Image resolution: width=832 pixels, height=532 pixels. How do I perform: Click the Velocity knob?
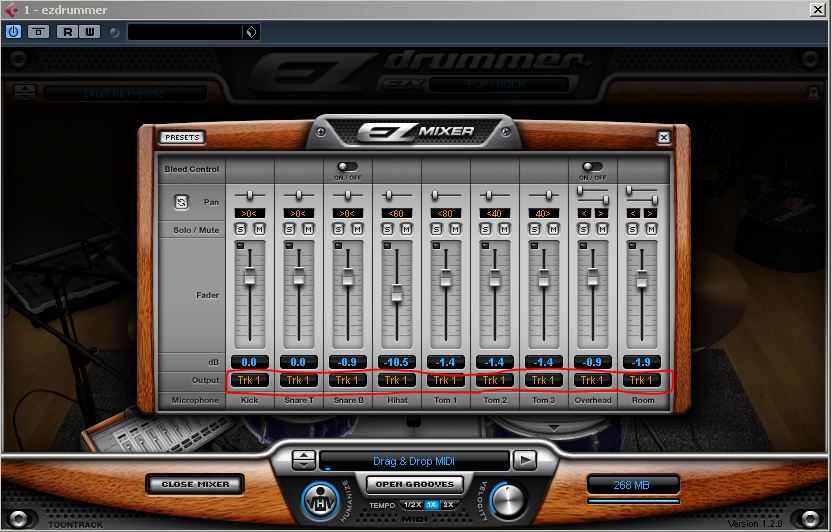coord(508,500)
